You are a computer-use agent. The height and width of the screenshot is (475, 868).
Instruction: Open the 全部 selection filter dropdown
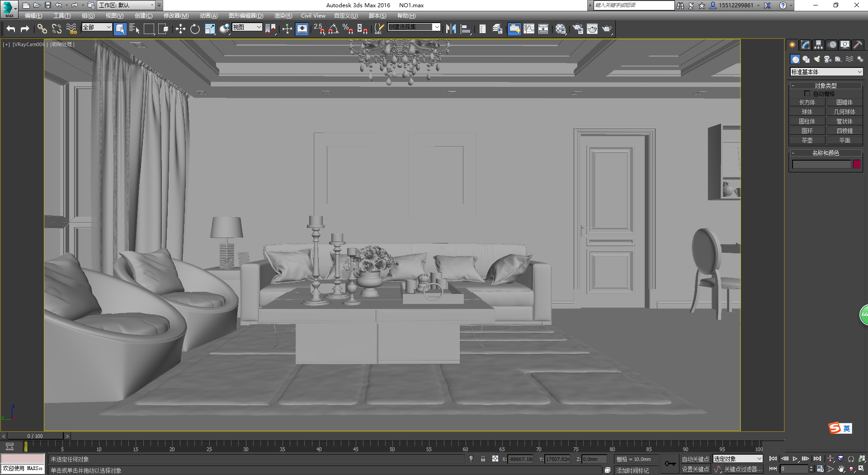click(x=96, y=27)
